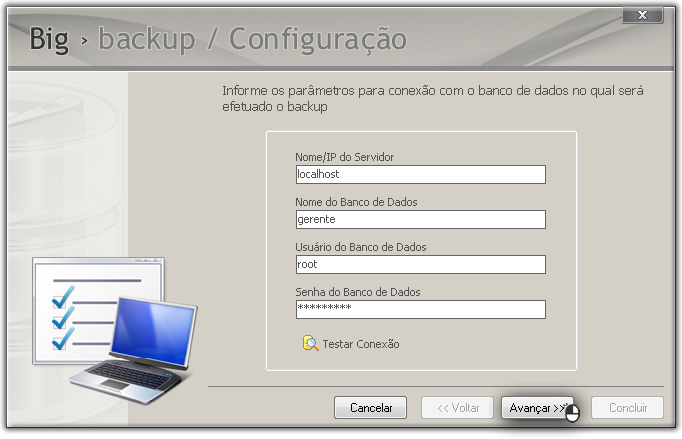Click the Nome do Banco de Dados label

(x=356, y=202)
